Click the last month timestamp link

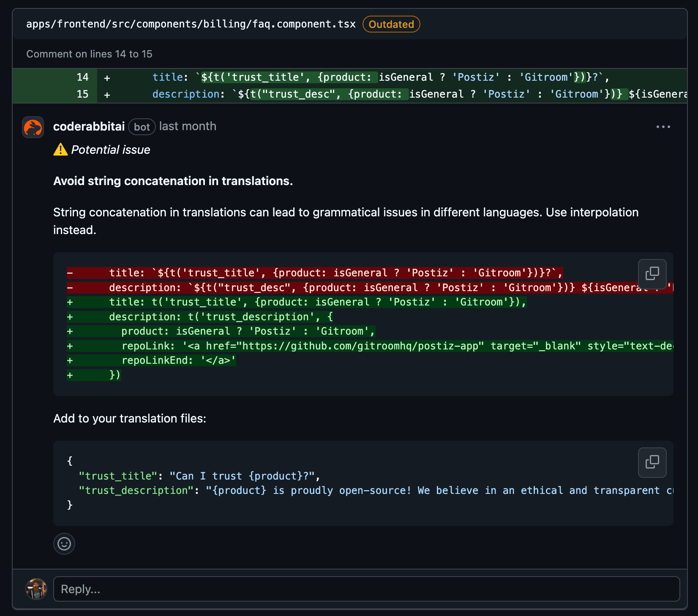tap(187, 126)
